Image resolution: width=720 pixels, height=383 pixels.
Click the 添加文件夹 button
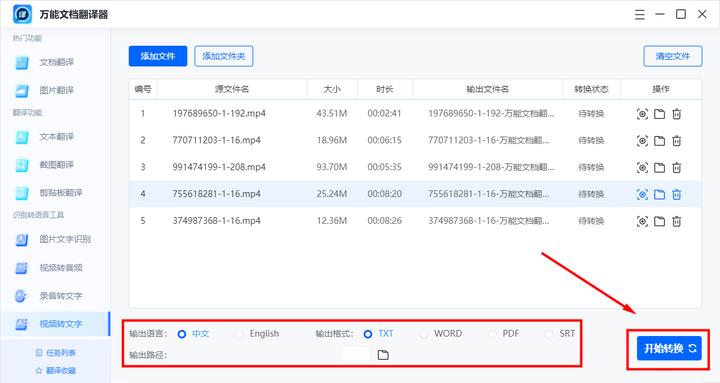(x=224, y=56)
